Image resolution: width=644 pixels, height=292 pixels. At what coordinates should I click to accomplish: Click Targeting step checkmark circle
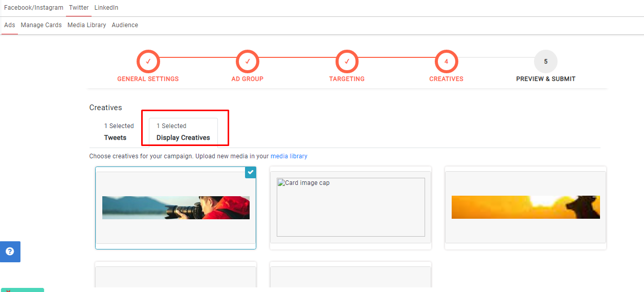coord(347,61)
